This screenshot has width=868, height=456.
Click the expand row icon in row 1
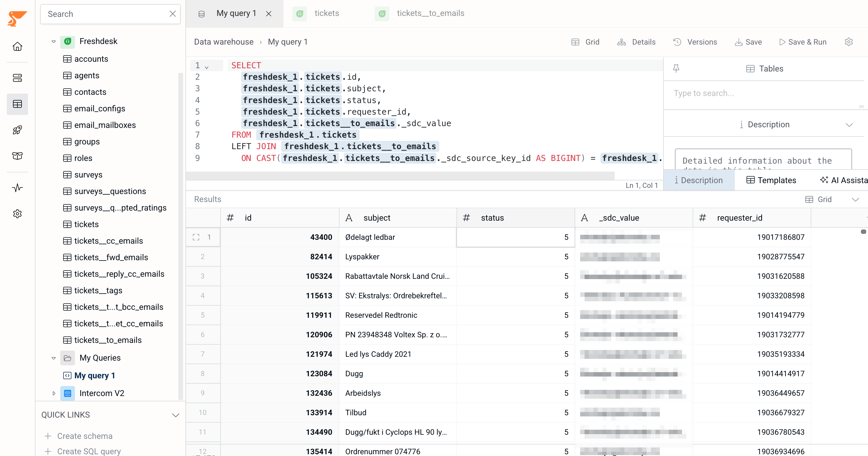[196, 237]
